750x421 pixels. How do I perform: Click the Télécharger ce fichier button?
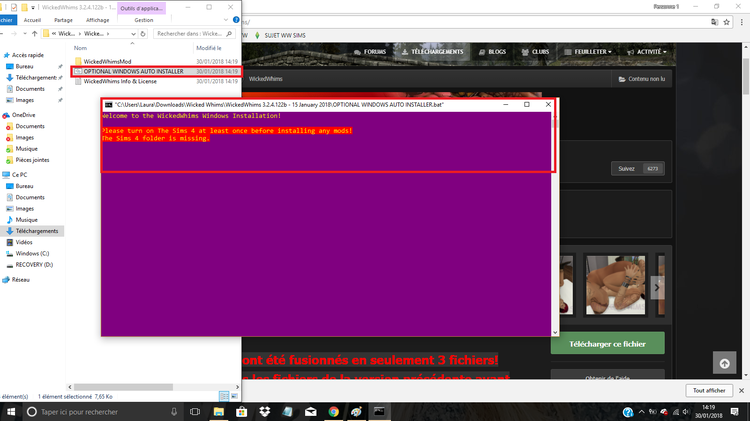[607, 343]
